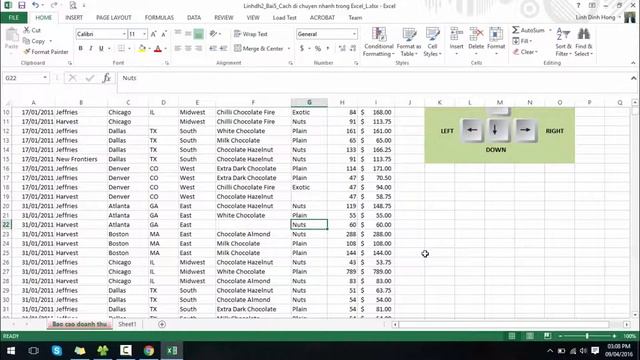Open the Calibri font name dropdown
This screenshot has width=640, height=360.
tap(124, 34)
